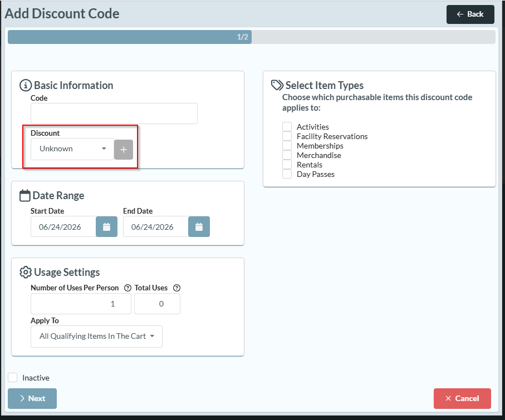Image resolution: width=505 pixels, height=420 pixels.
Task: Click the Add Discount Code page title
Action: (62, 13)
